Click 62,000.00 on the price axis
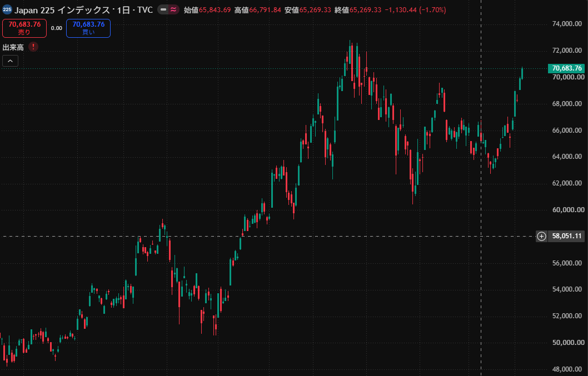The width and height of the screenshot is (588, 376). coord(568,183)
